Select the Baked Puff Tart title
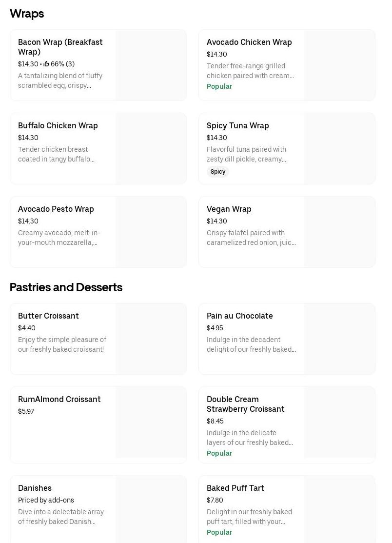This screenshot has height=543, width=392. [235, 488]
